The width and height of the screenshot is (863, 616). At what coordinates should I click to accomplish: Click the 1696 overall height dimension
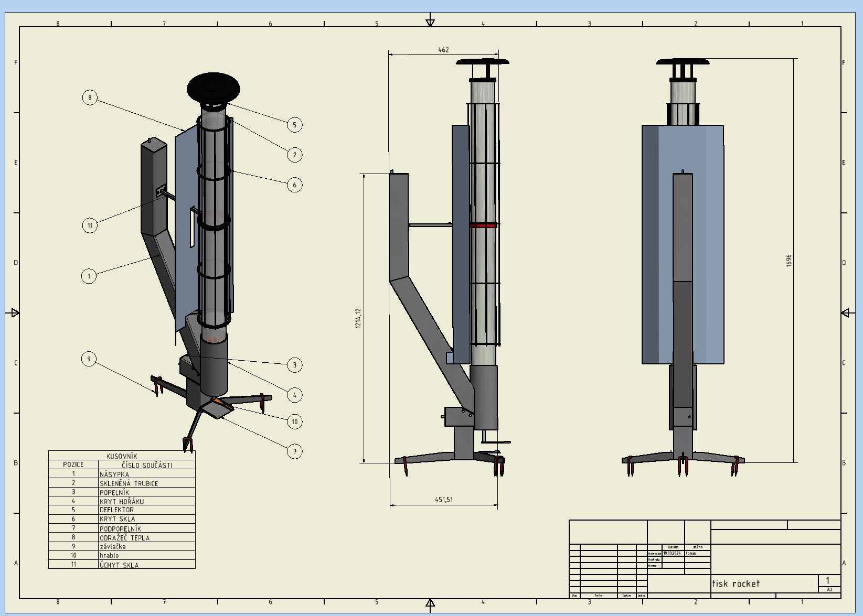click(x=789, y=261)
